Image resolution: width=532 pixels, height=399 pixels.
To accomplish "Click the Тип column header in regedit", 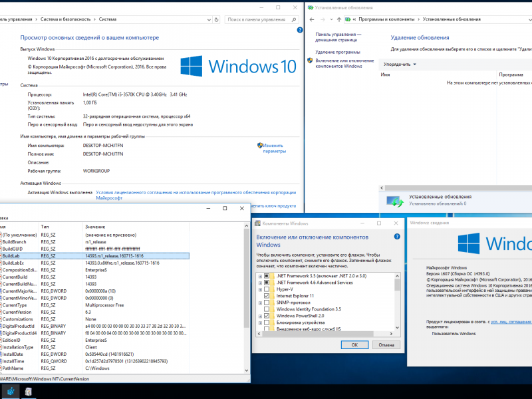I will click(61, 227).
